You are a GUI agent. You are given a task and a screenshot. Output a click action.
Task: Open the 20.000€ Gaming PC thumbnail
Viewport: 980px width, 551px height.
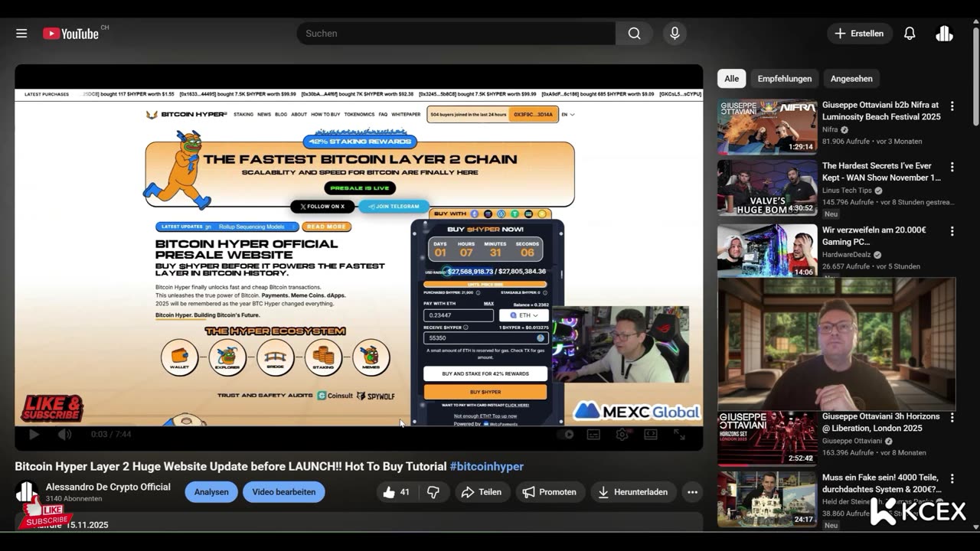tap(767, 250)
